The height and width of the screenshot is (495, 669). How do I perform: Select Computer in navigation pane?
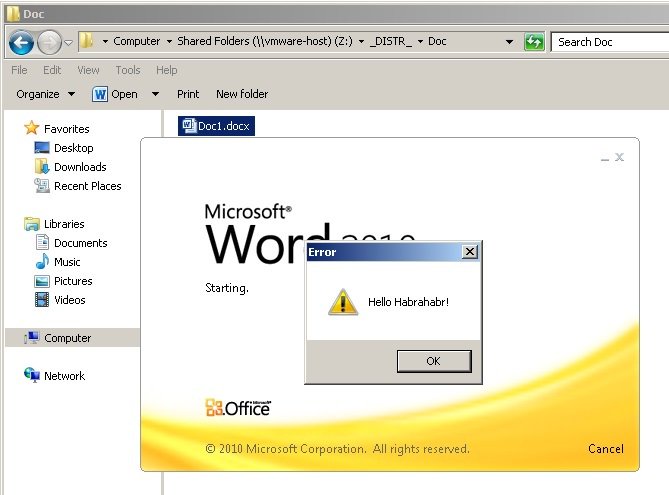67,338
